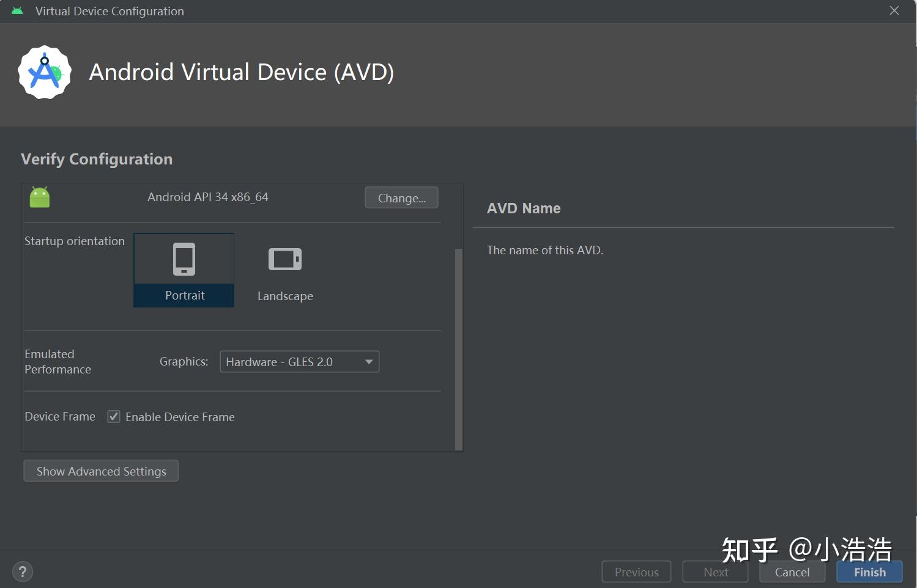The width and height of the screenshot is (917, 588).
Task: Click the green Android system image icon
Action: (40, 197)
